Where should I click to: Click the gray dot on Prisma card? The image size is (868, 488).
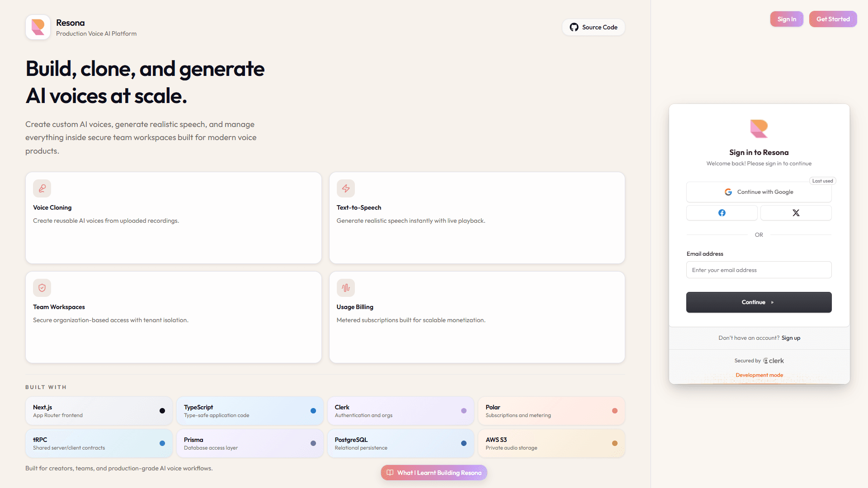click(x=313, y=443)
